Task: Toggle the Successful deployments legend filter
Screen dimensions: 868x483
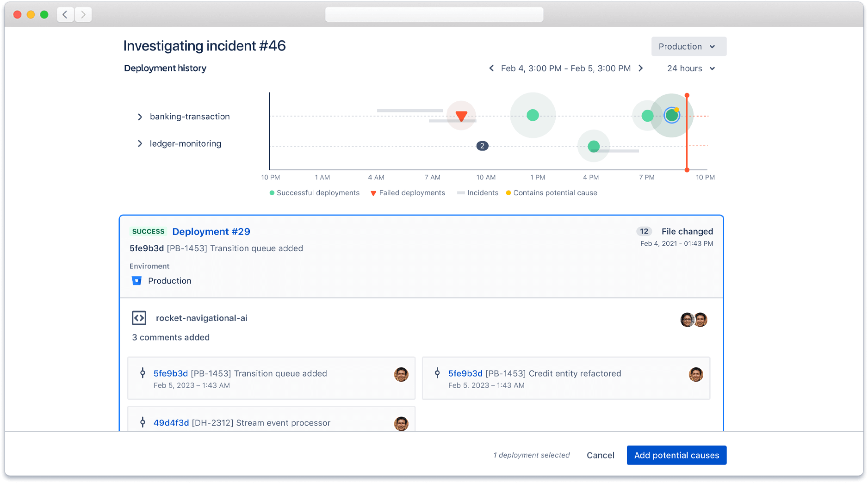Action: coord(314,193)
